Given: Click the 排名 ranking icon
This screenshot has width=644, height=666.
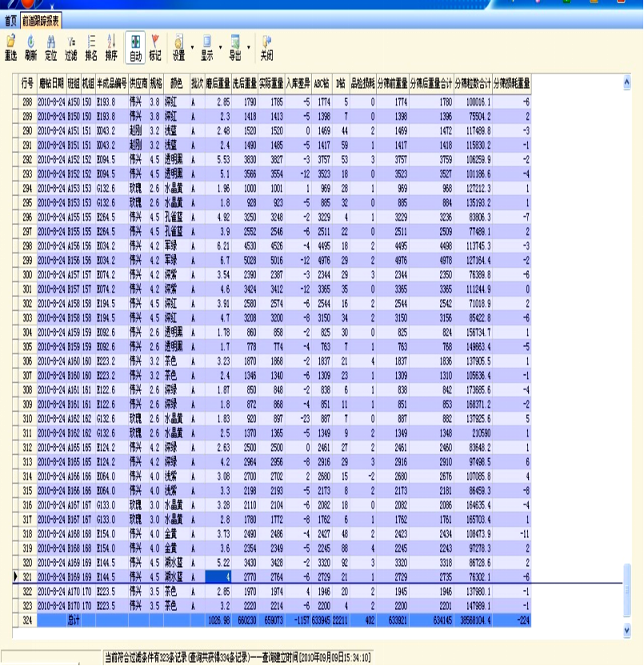Looking at the screenshot, I should (x=91, y=47).
